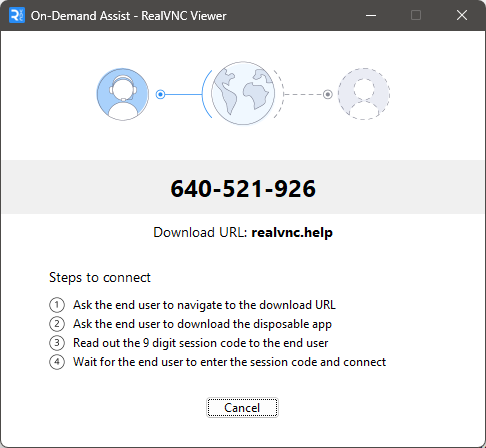Click the circled number 1 icon
486x448 pixels.
tap(57, 305)
